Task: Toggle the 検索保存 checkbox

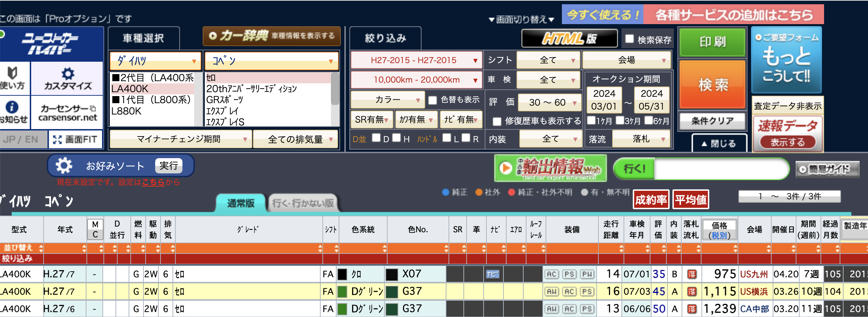Action: (630, 39)
